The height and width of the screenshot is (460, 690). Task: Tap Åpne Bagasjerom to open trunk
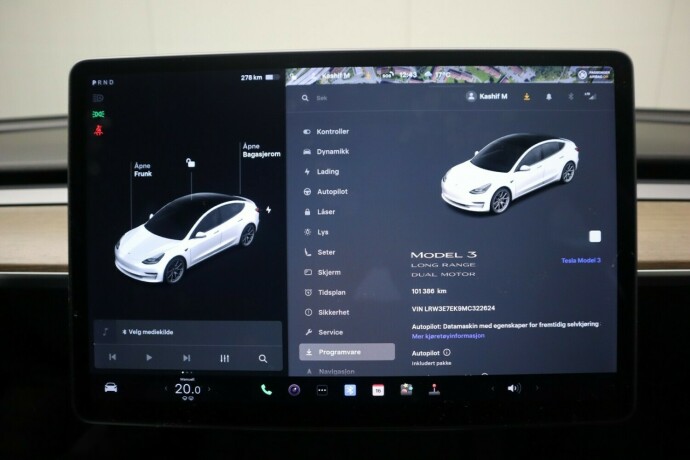pos(261,150)
